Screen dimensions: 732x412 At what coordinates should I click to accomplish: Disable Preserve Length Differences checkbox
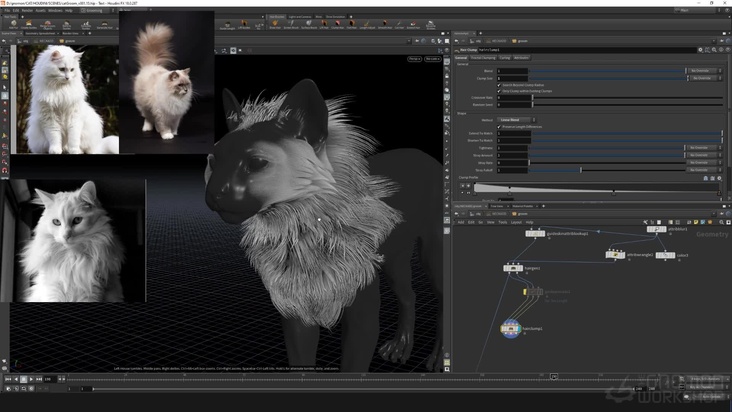coord(499,127)
